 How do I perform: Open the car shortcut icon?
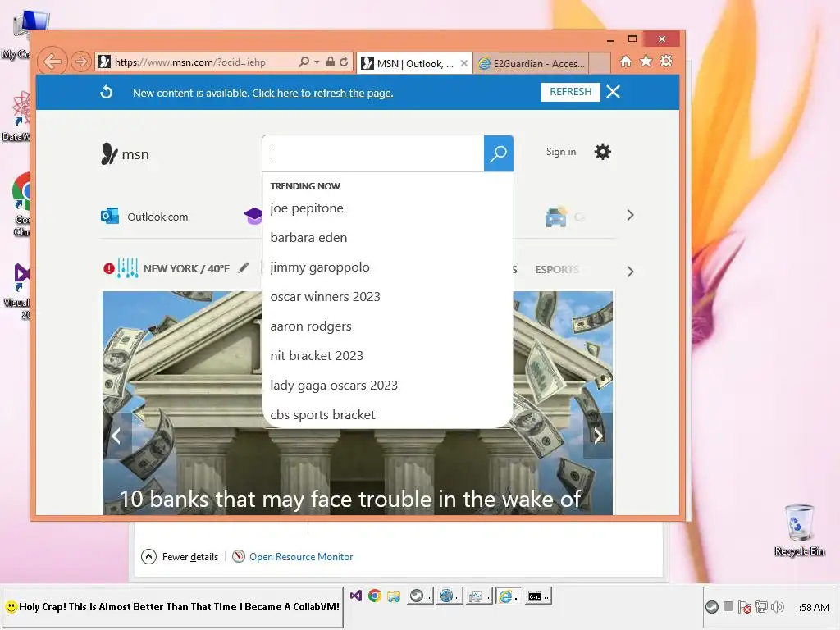click(x=556, y=217)
